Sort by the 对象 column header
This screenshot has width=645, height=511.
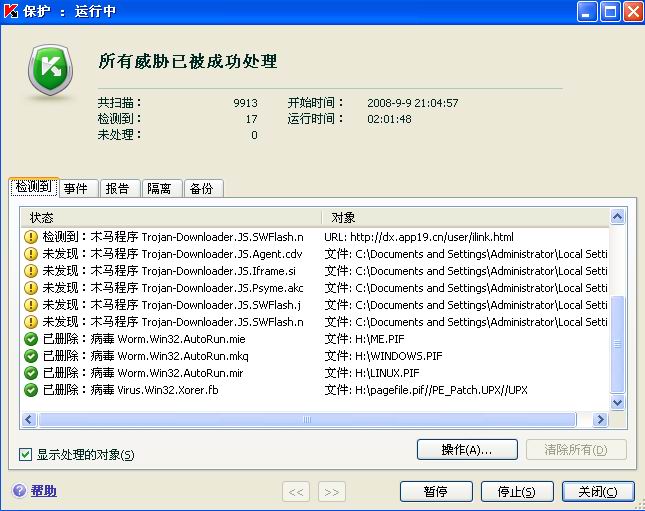click(466, 218)
